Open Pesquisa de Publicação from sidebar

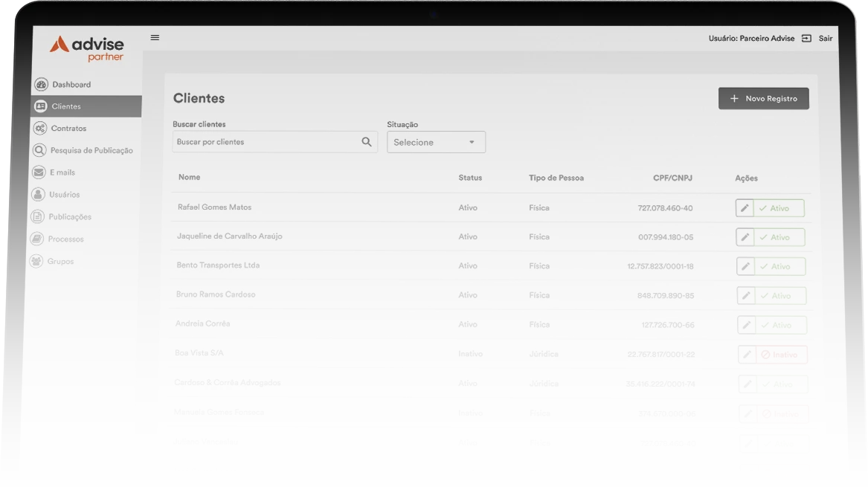point(91,150)
